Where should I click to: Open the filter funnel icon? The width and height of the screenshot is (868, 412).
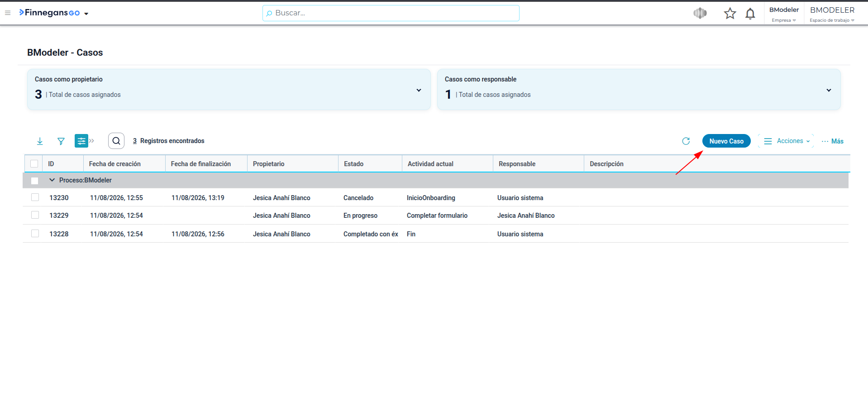point(61,141)
